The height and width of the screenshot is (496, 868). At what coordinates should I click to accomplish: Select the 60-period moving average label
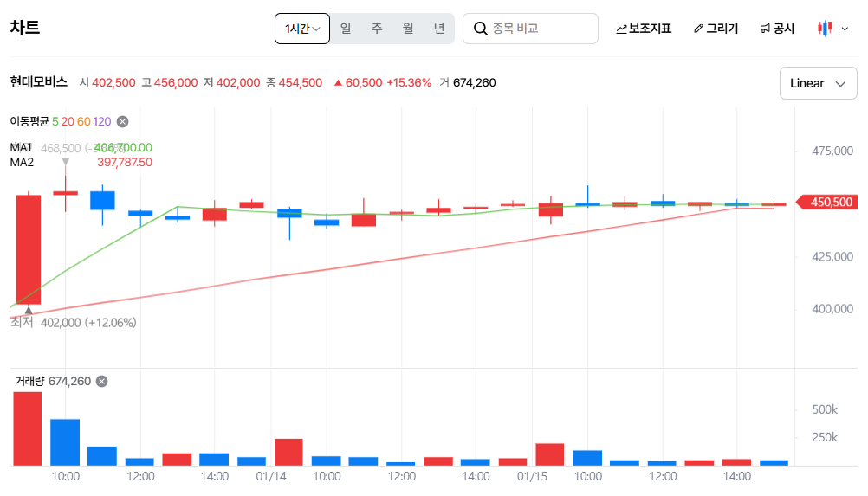click(83, 122)
